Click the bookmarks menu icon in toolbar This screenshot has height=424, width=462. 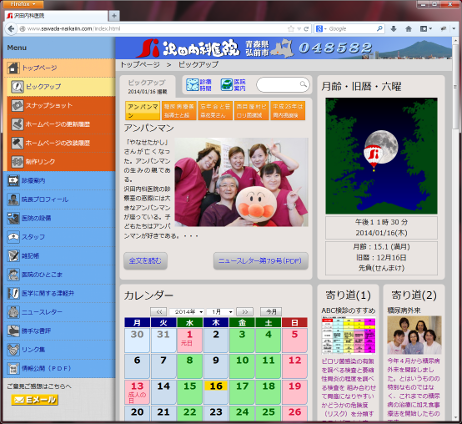coord(423,29)
